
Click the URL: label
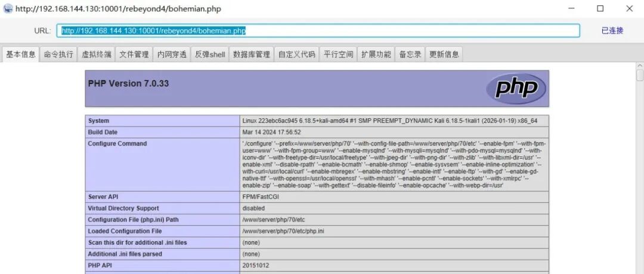click(43, 31)
